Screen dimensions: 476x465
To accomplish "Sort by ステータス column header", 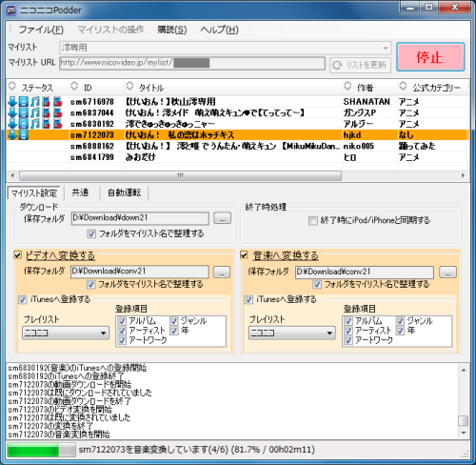I will (x=37, y=87).
